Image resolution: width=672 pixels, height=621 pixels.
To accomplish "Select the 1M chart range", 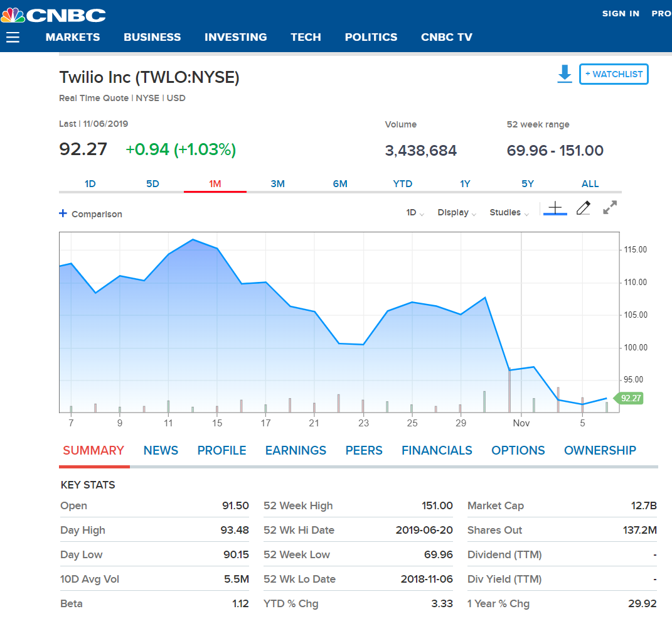I will coord(215,184).
